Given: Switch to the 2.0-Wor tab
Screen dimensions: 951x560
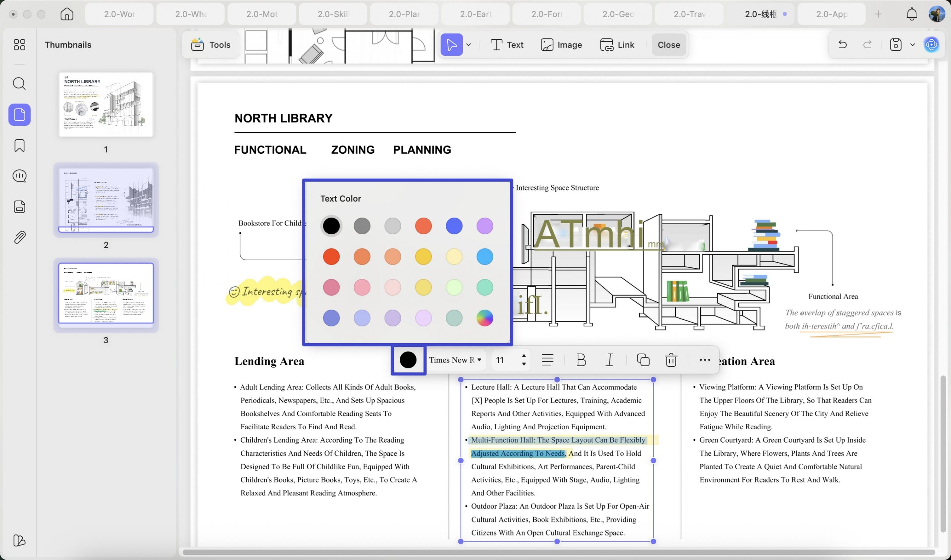Looking at the screenshot, I should coord(119,14).
